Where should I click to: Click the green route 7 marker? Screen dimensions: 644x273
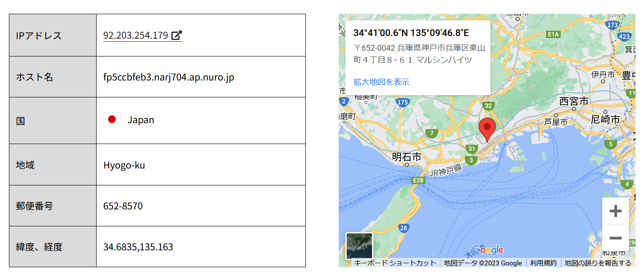pyautogui.click(x=431, y=133)
